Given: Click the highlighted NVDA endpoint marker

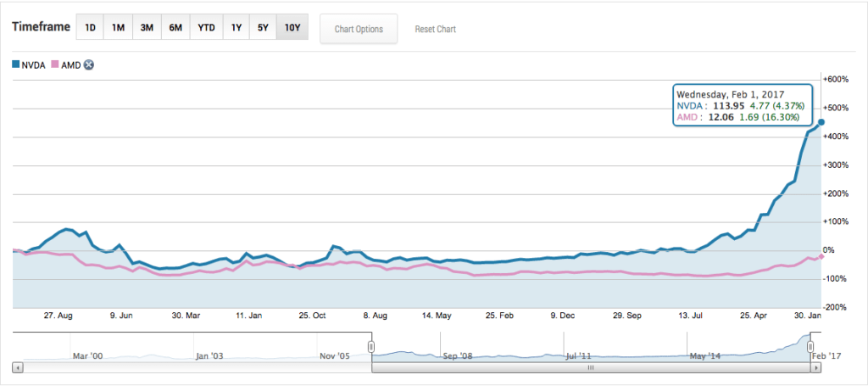Looking at the screenshot, I should coord(821,122).
